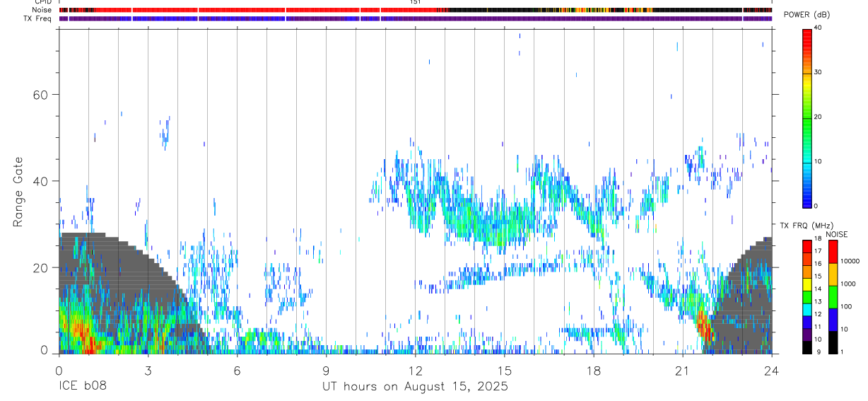Pick the red swatch in the TX frequency bar

tap(807, 246)
